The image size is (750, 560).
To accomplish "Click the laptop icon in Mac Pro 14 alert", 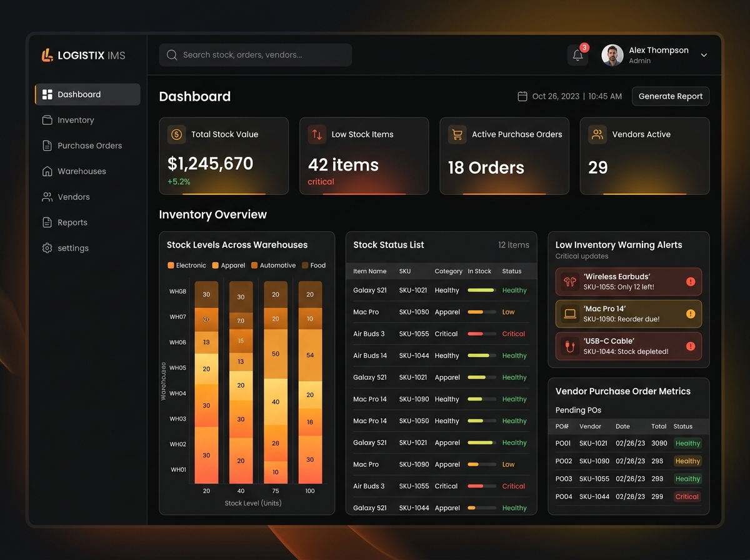I will coord(569,314).
